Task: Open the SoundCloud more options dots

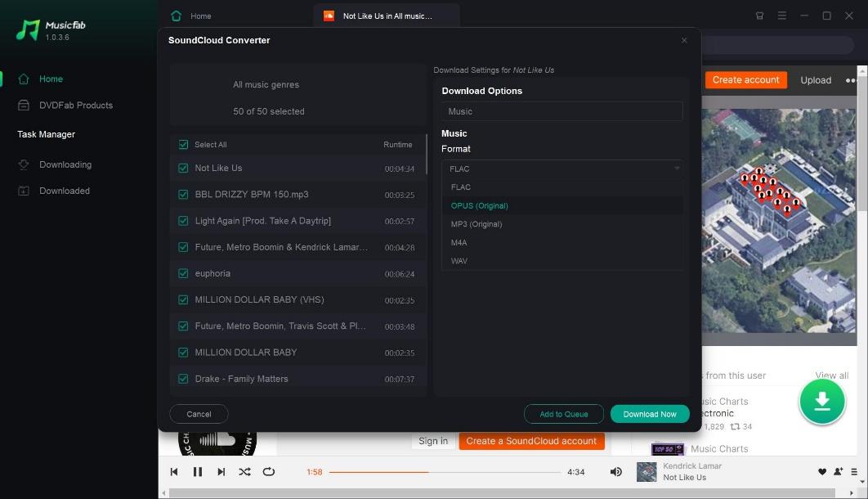Action: coord(851,80)
